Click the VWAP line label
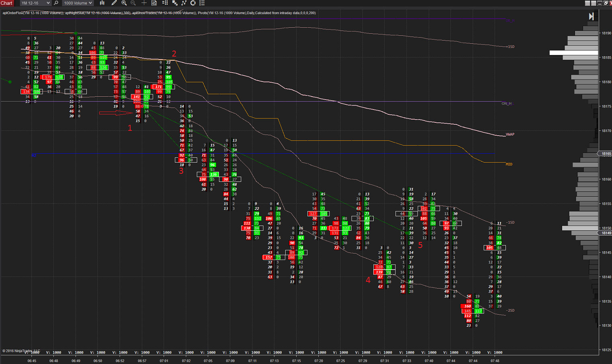Image resolution: width=612 pixels, height=364 pixels. point(510,134)
